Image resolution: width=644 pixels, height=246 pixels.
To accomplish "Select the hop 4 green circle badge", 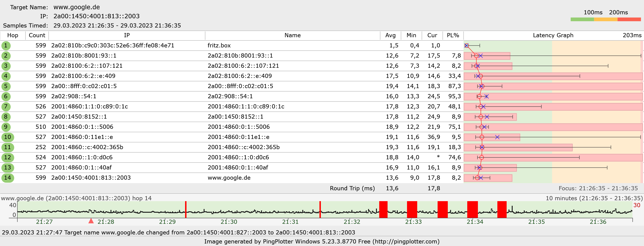I will coord(6,76).
